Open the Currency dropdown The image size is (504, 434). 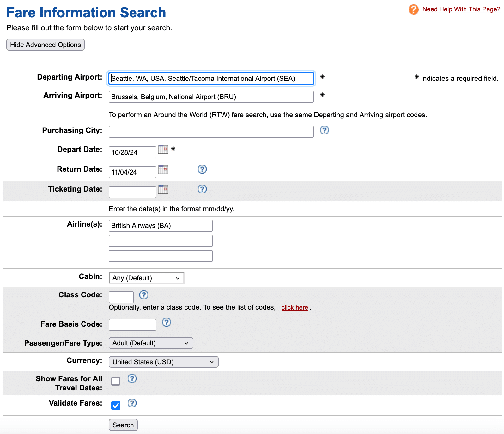pos(163,362)
